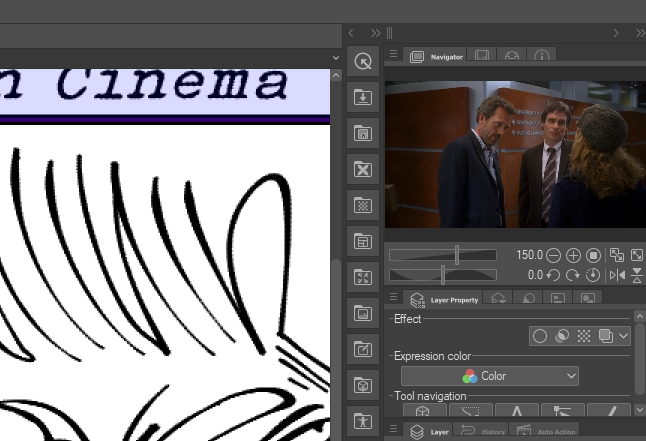Click the zoom out minus button in Navigator
The height and width of the screenshot is (441, 646).
pos(554,256)
